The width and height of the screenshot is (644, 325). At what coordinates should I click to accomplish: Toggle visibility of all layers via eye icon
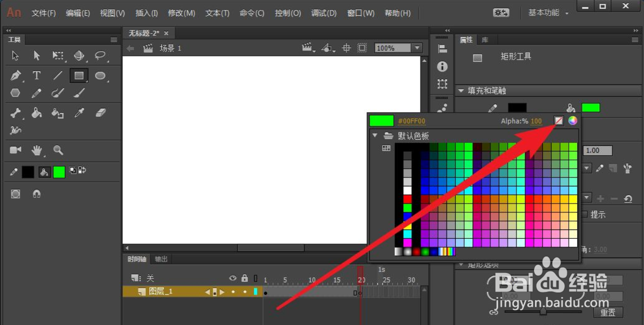click(x=233, y=278)
